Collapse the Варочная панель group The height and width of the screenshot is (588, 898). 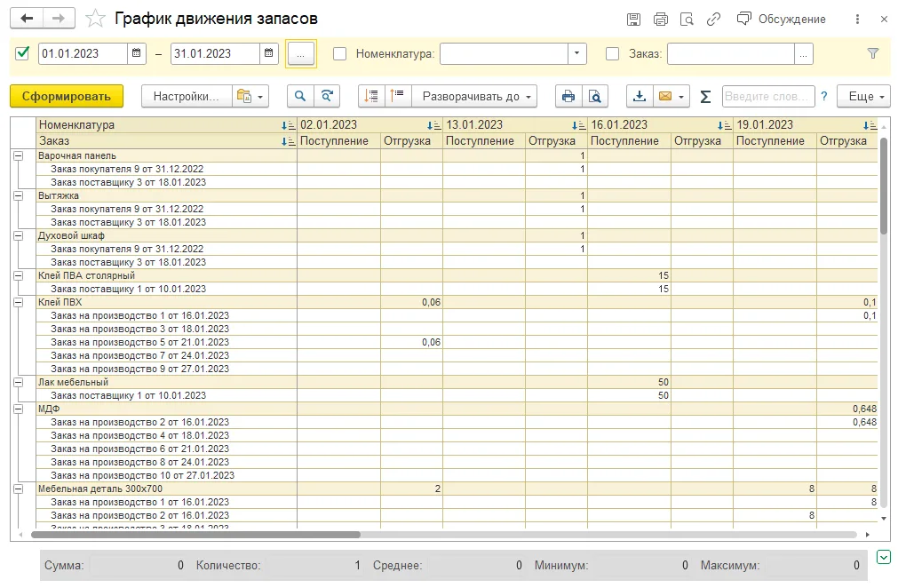[x=19, y=155]
